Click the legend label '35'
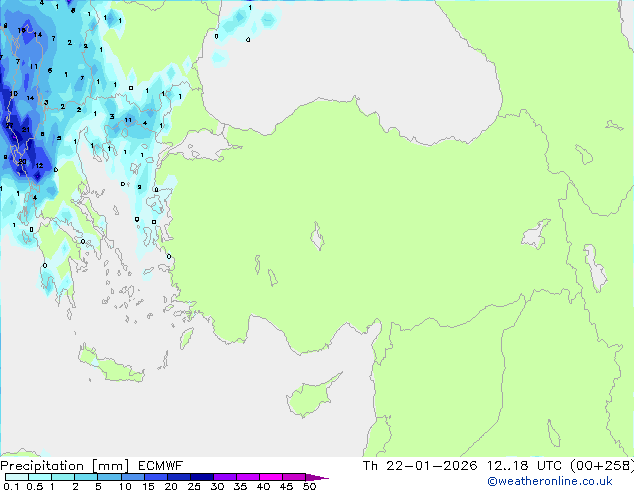 click(240, 486)
